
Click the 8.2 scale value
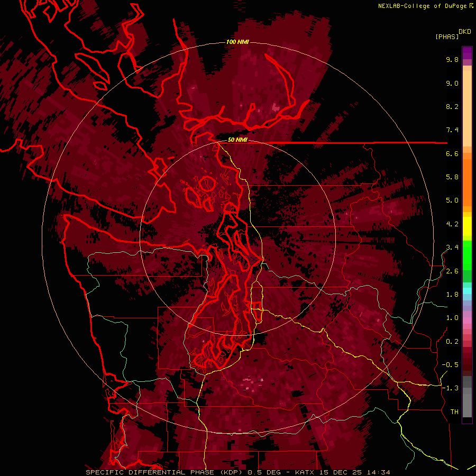pos(452,106)
